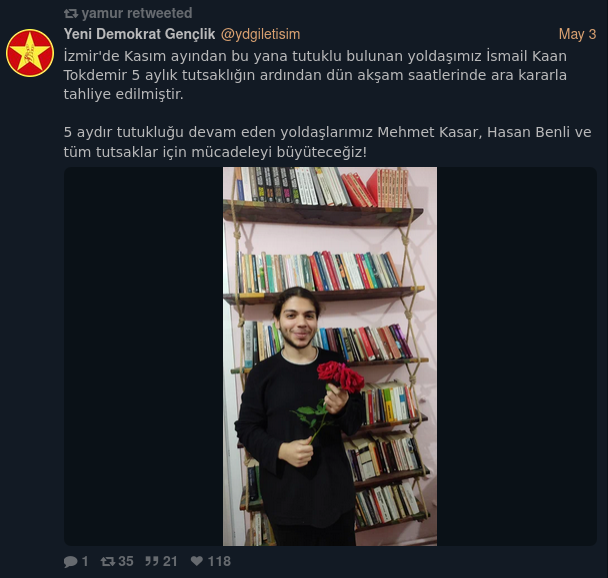Click the like count 118
The width and height of the screenshot is (608, 578).
tap(219, 561)
